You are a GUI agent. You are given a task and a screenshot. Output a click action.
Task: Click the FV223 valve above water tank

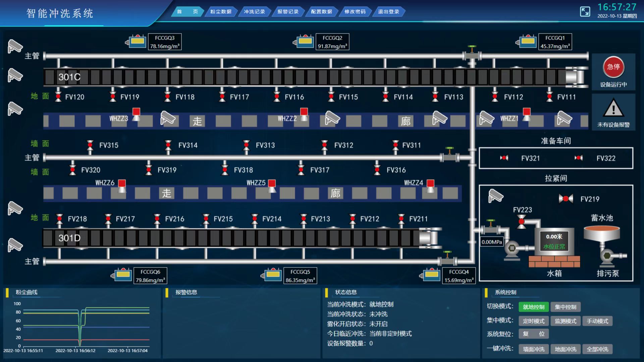coord(522,222)
